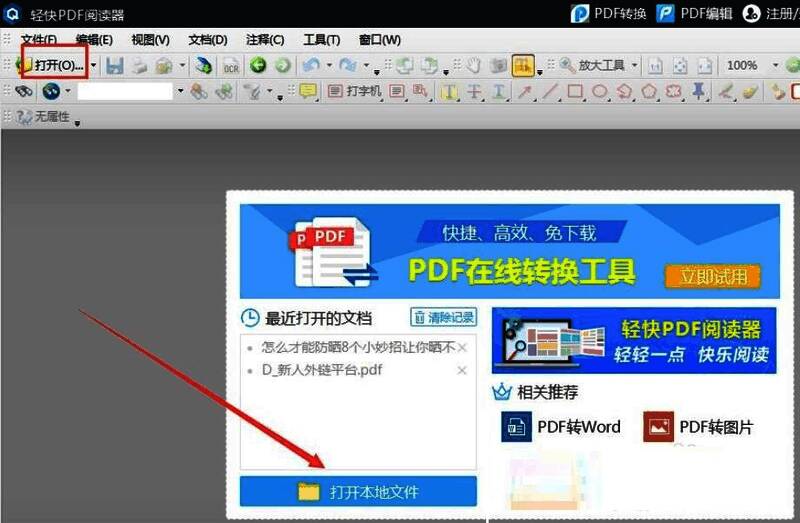The height and width of the screenshot is (523, 800).
Task: Open the 100% zoom level dropdown
Action: coord(776,65)
